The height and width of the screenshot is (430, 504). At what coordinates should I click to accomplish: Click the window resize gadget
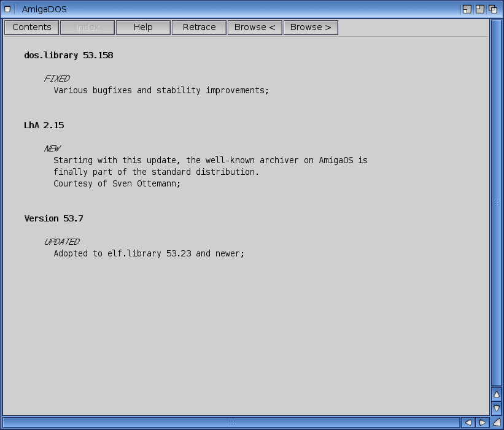coord(497,423)
